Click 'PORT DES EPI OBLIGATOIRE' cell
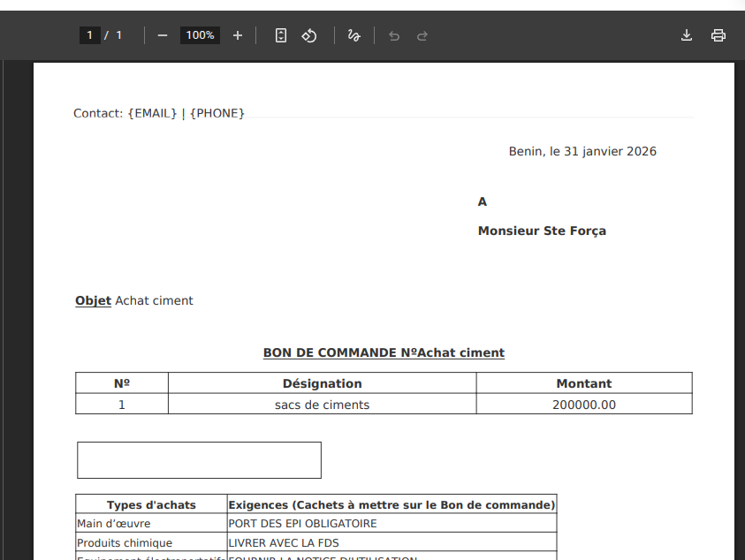The image size is (745, 560). tap(302, 524)
